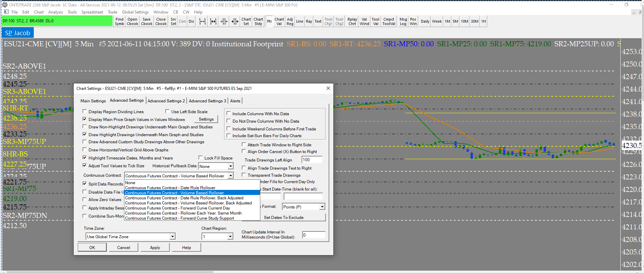This screenshot has height=273, width=644.
Task: Close the Chart Settings dialog with X
Action: (328, 88)
